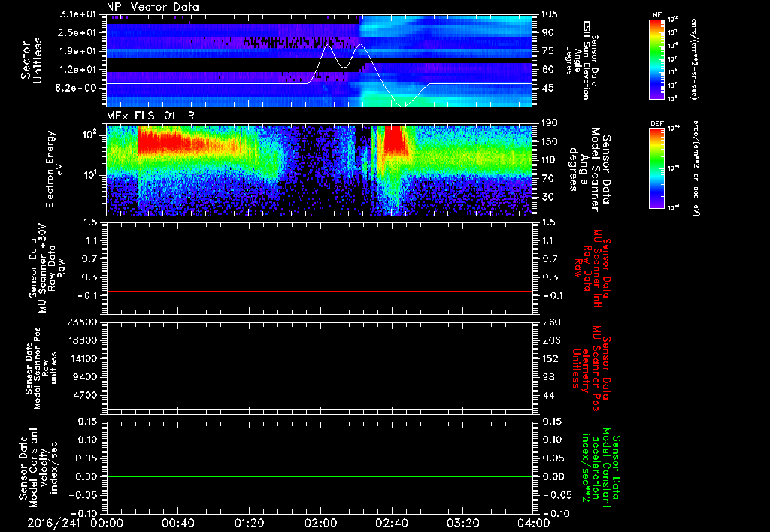Click the 02:40 time axis label
This screenshot has width=770, height=532.
point(391,523)
